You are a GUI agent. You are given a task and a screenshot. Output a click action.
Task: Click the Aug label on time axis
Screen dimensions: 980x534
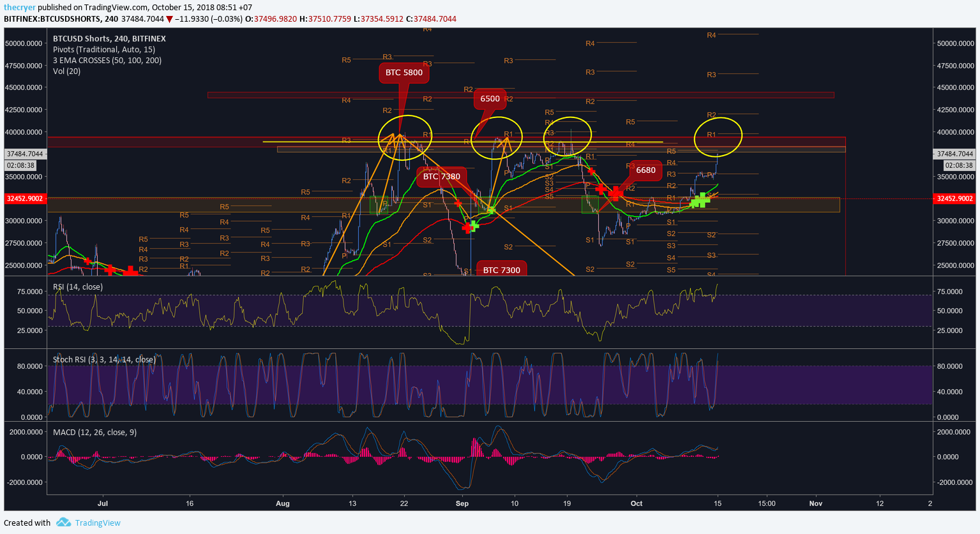point(283,504)
